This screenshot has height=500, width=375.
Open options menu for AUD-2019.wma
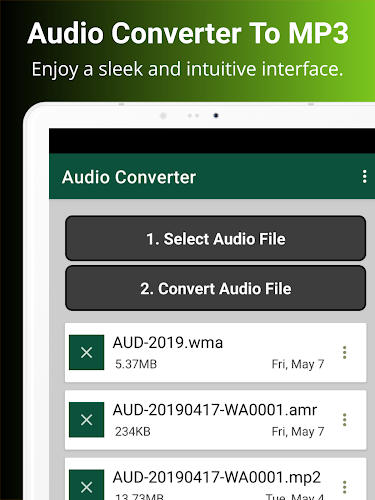(345, 352)
